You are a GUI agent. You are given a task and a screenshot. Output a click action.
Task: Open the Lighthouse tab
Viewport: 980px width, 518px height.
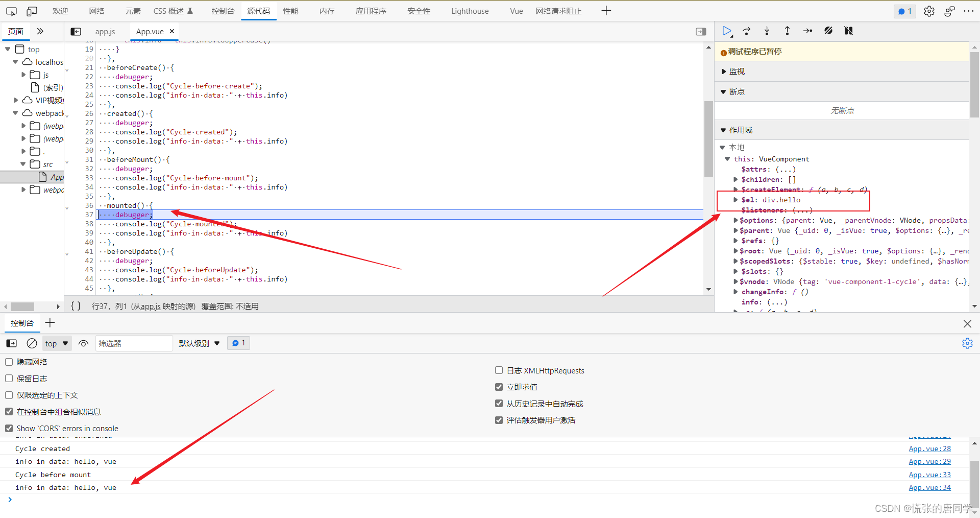click(470, 11)
